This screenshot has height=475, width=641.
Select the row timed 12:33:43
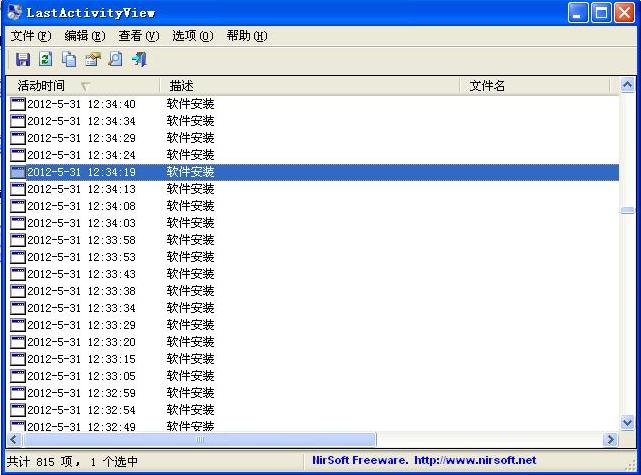(314, 274)
